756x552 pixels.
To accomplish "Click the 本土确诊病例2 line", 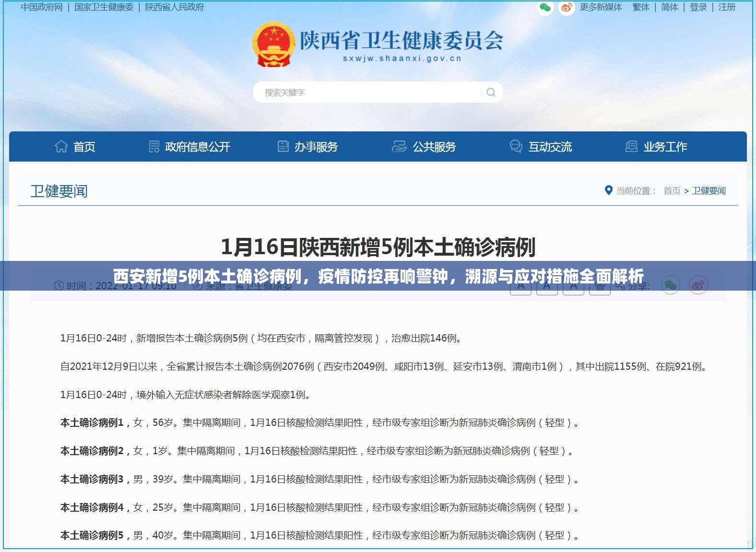I will pyautogui.click(x=318, y=451).
